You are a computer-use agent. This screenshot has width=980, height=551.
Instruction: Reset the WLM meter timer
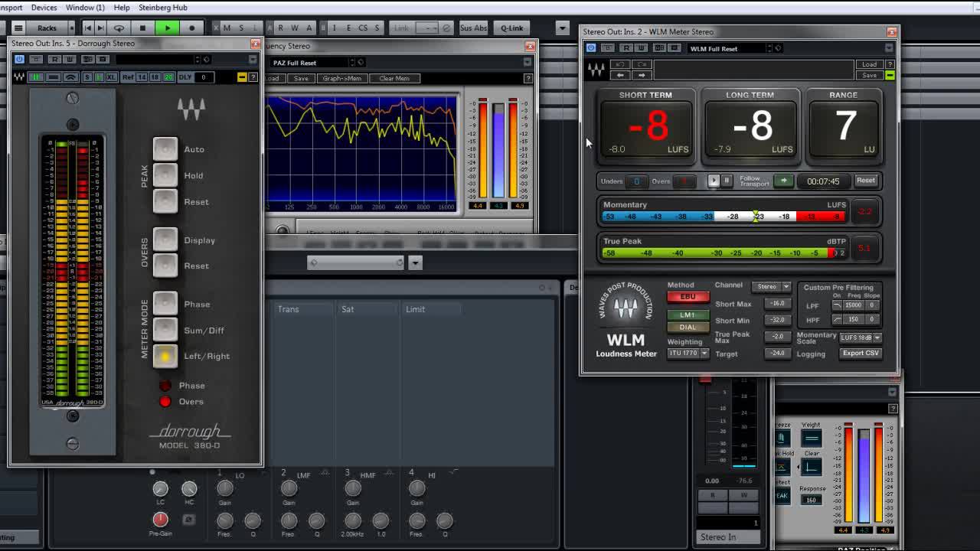point(865,181)
